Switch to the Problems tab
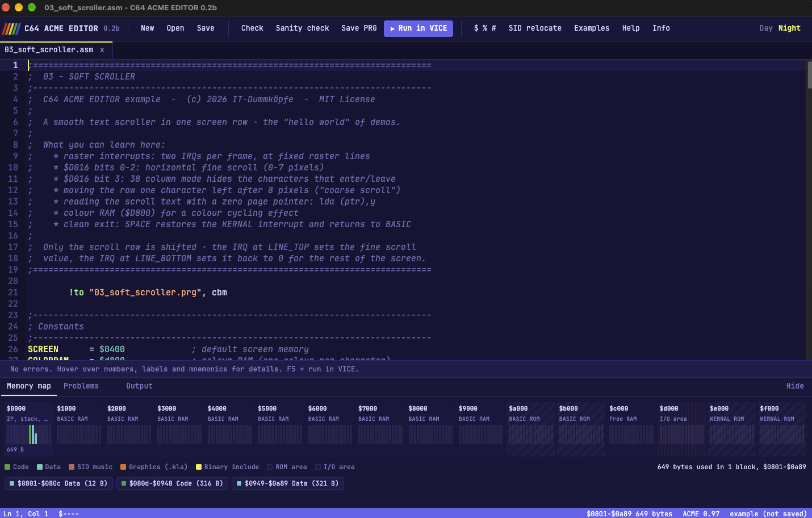The image size is (812, 518). pos(81,386)
